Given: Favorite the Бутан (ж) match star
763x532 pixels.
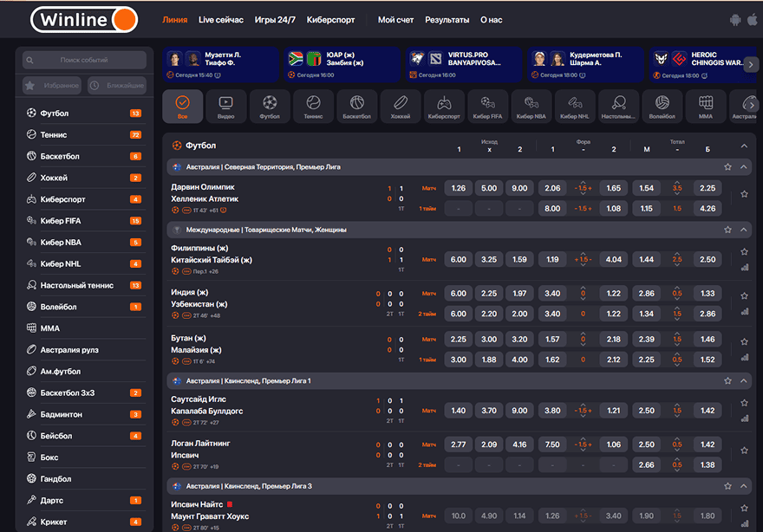Looking at the screenshot, I should [x=744, y=341].
